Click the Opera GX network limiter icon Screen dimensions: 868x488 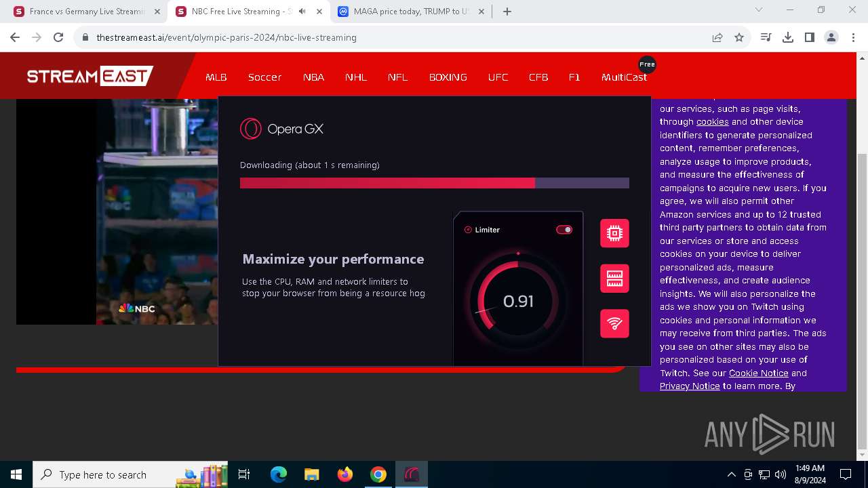(614, 323)
